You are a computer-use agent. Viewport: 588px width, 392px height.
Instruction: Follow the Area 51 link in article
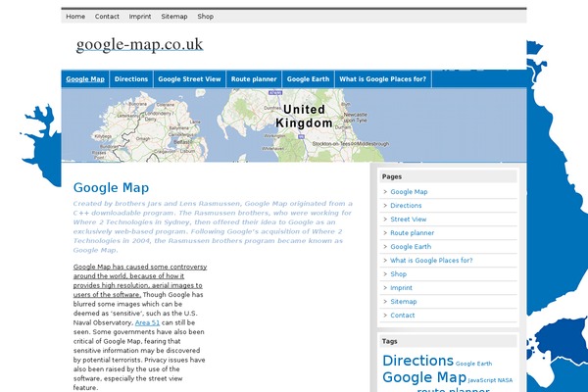[x=147, y=322]
